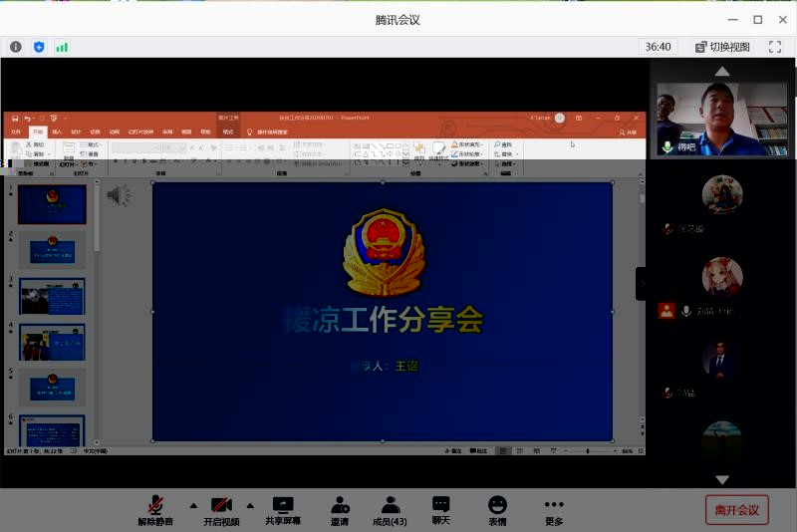
Task: Open 版式 layout dropdown
Action: click(91, 144)
